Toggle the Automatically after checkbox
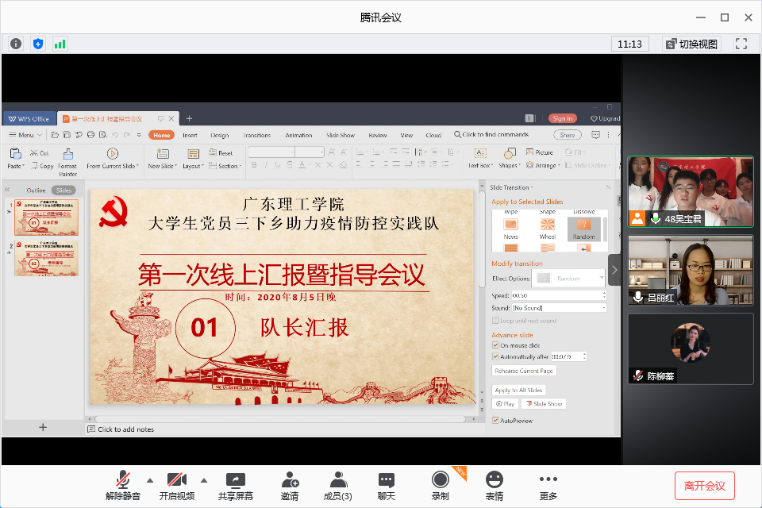Screen dimensions: 762x508 [495, 356]
